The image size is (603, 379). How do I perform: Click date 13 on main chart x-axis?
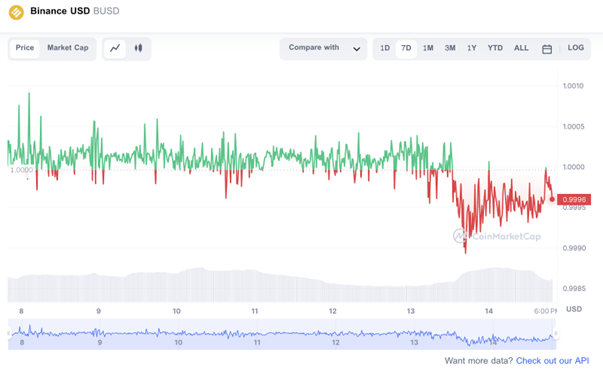(x=411, y=311)
